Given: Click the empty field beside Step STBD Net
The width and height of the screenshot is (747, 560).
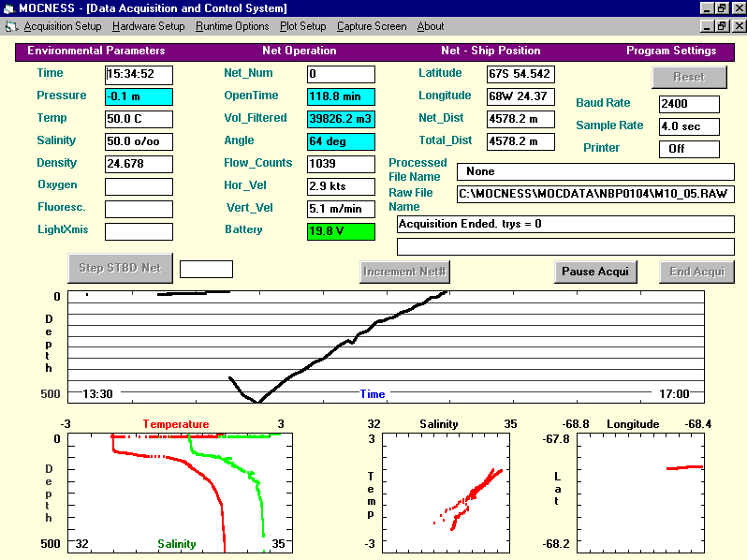Looking at the screenshot, I should 206,269.
